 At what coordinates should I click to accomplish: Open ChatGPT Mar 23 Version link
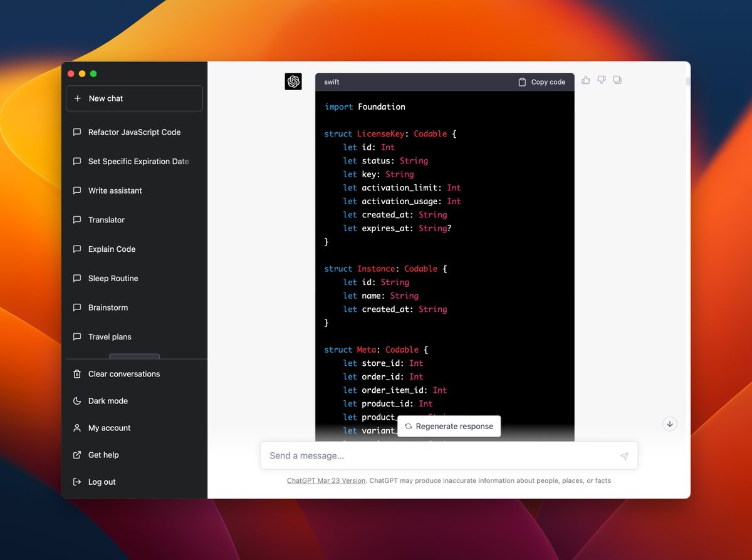coord(326,480)
